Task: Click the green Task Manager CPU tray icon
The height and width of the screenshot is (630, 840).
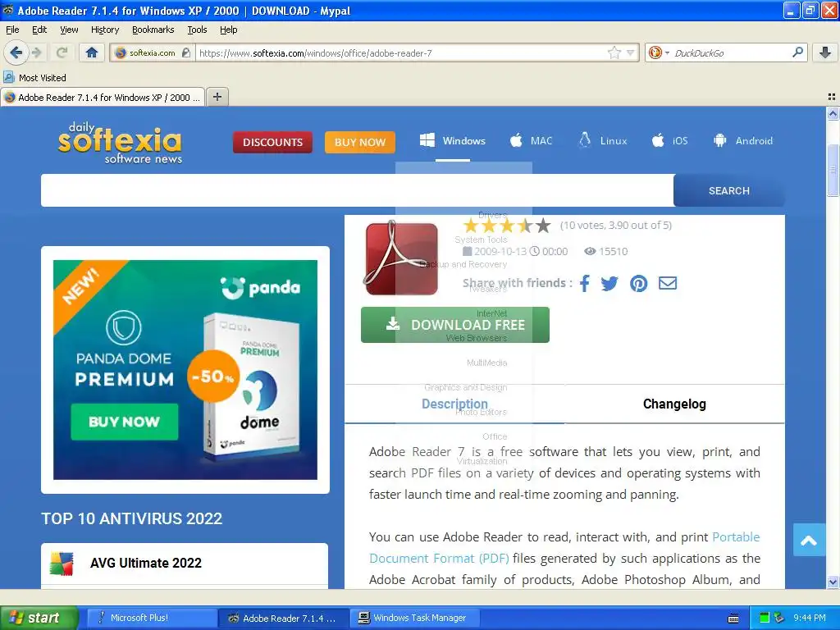Action: coord(765,618)
